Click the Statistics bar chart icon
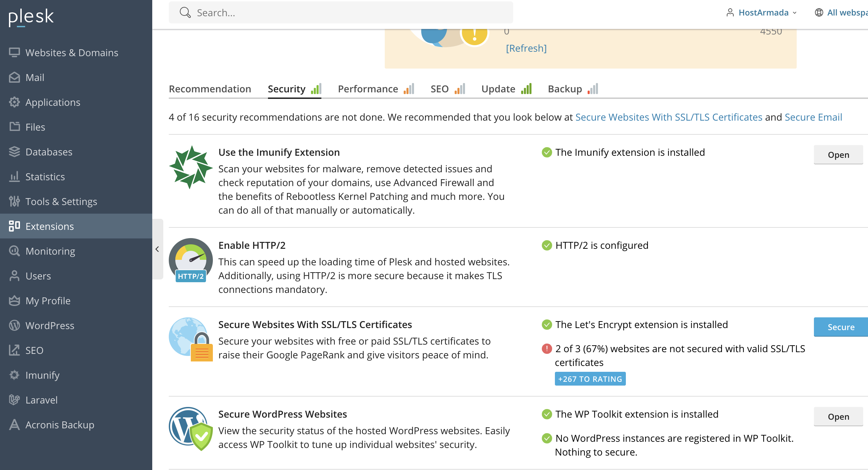The width and height of the screenshot is (868, 470). click(x=14, y=176)
